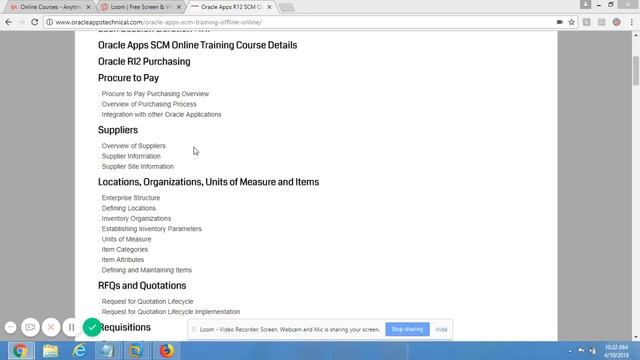Click Enterprise Structure item

pyautogui.click(x=131, y=198)
